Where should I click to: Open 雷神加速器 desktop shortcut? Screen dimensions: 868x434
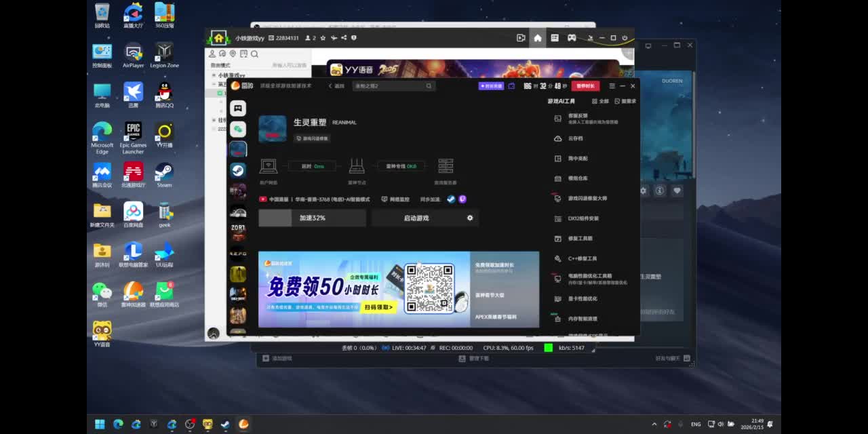point(133,294)
